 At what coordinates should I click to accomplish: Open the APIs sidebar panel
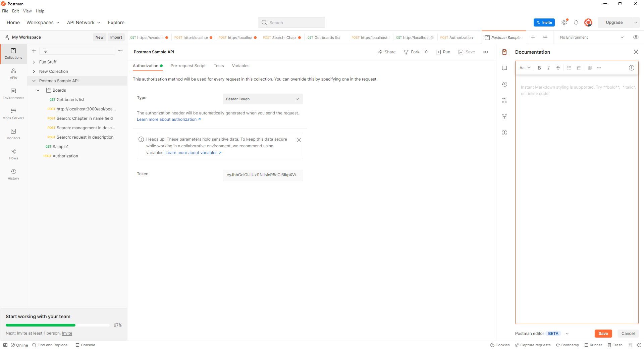[13, 74]
